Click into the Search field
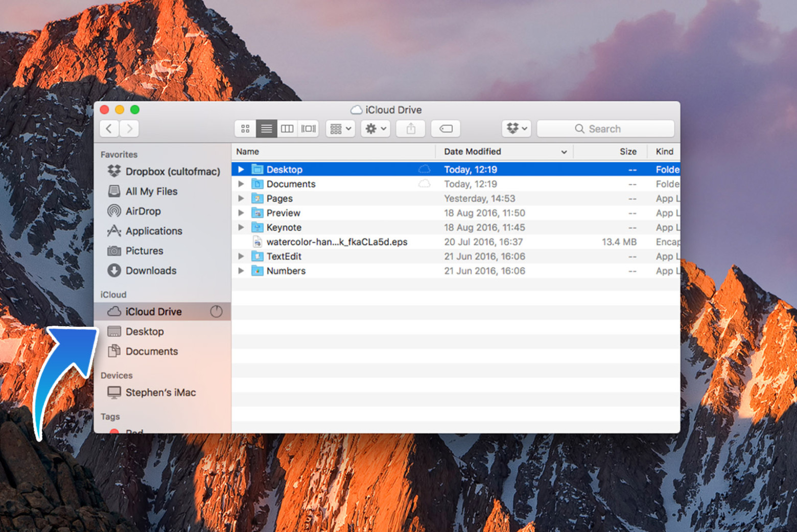The image size is (797, 532). click(x=605, y=129)
